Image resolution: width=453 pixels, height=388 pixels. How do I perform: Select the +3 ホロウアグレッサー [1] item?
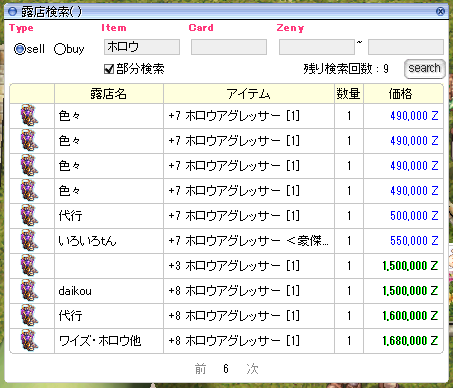point(234,266)
